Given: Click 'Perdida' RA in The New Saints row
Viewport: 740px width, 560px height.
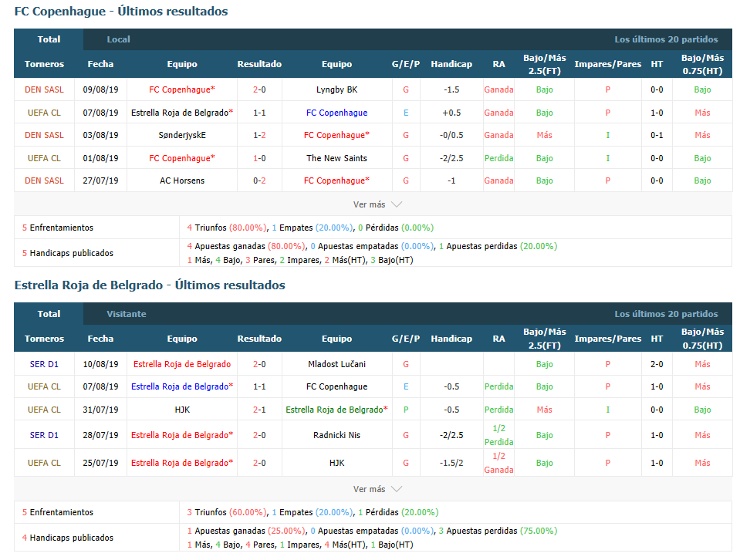Looking at the screenshot, I should pyautogui.click(x=498, y=158).
